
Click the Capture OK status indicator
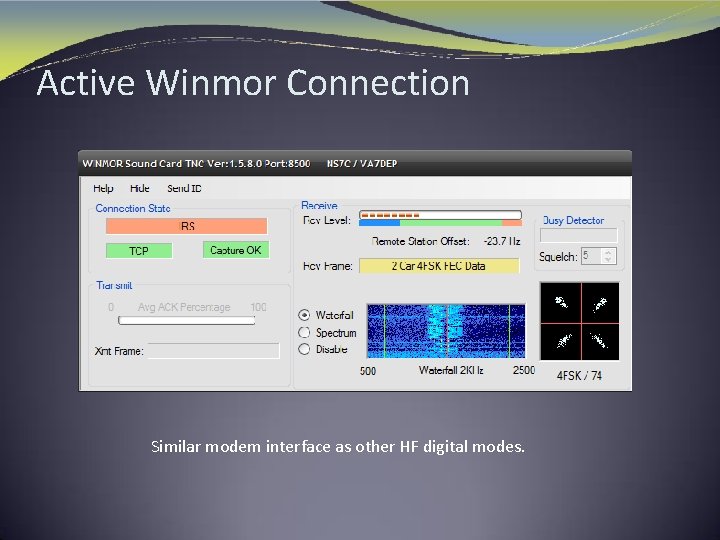coord(236,250)
